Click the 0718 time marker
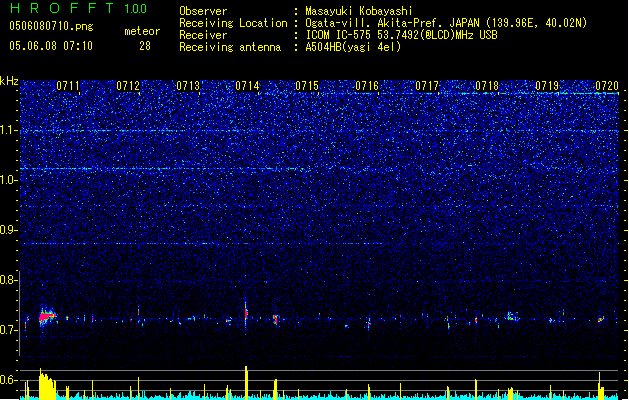The image size is (629, 400). point(487,86)
